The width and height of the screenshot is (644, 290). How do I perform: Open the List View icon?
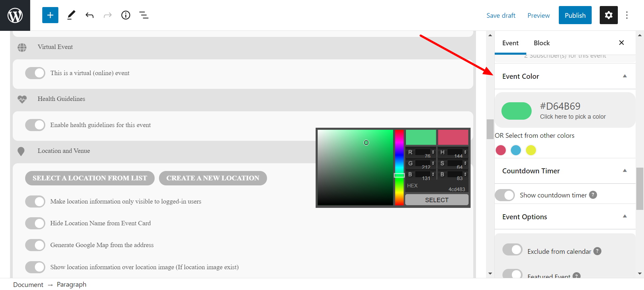144,15
